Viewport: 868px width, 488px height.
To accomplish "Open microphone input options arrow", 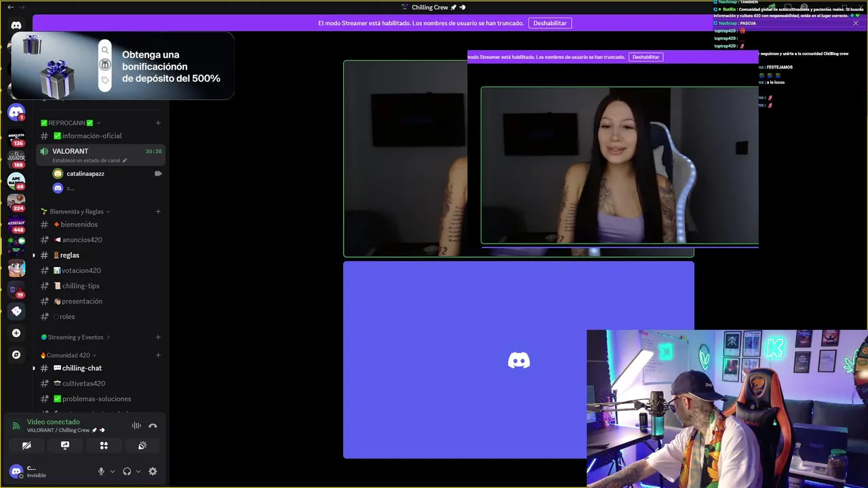I will point(113,471).
